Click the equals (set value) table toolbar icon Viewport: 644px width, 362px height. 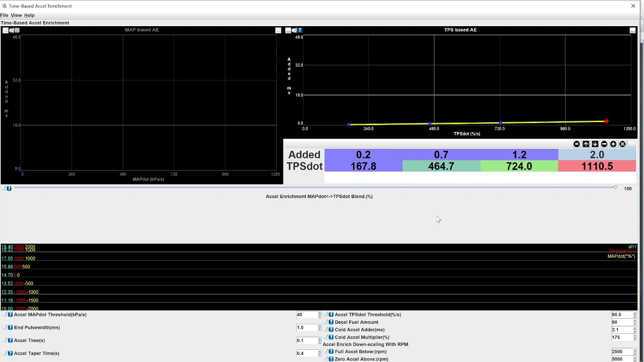(577, 144)
